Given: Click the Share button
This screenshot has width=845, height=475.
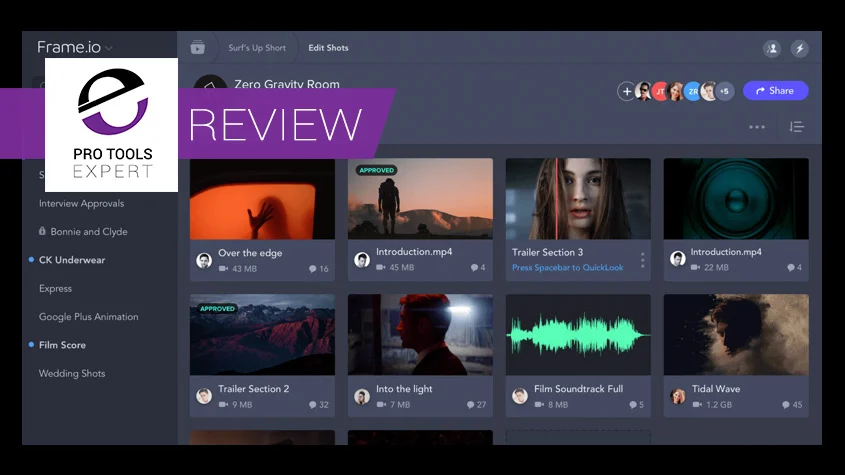Looking at the screenshot, I should [775, 91].
